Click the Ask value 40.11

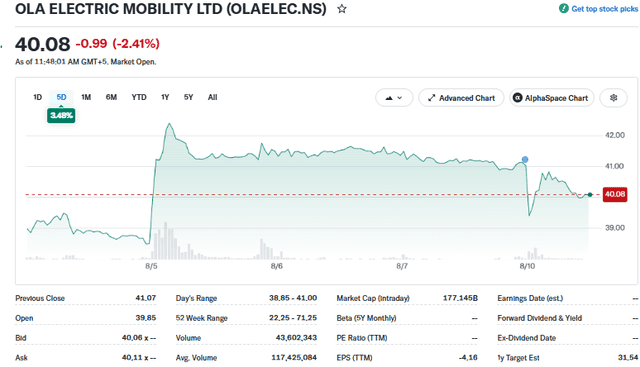pos(139,358)
